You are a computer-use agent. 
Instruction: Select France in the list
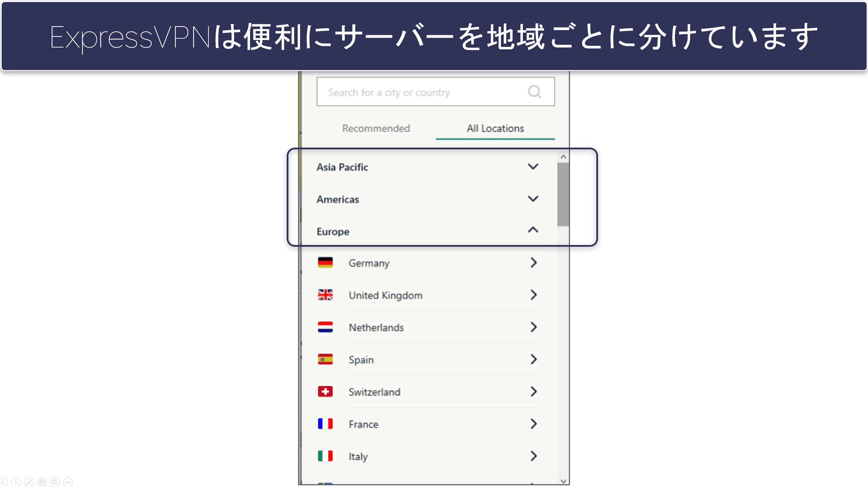point(364,424)
